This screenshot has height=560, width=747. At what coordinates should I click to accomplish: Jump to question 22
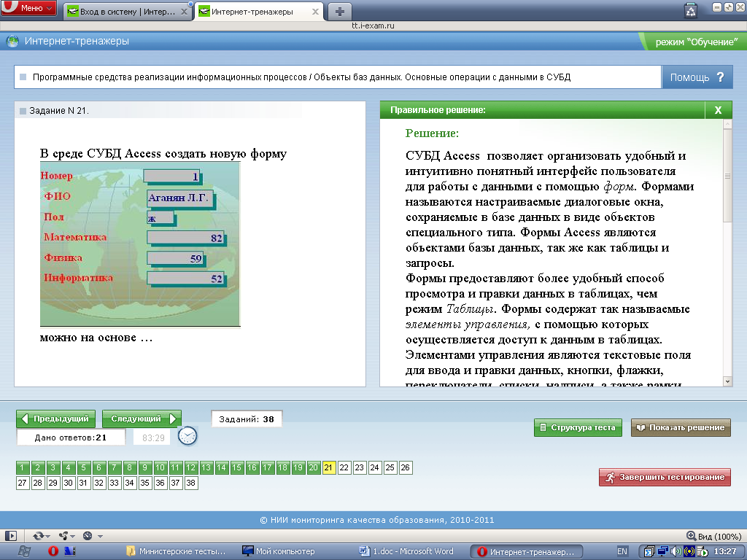344,467
